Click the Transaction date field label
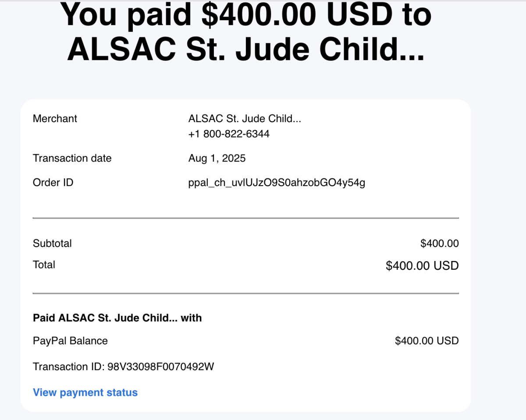Viewport: 526px width, 420px height. [x=72, y=159]
